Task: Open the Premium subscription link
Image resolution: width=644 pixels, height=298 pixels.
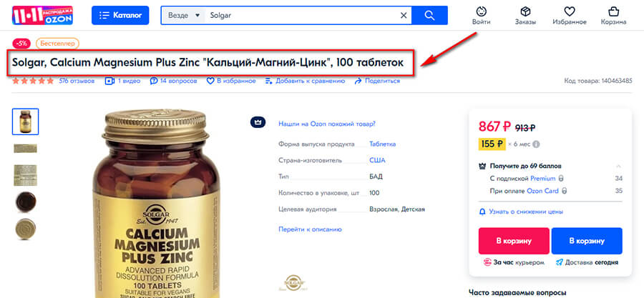Action: click(543, 179)
